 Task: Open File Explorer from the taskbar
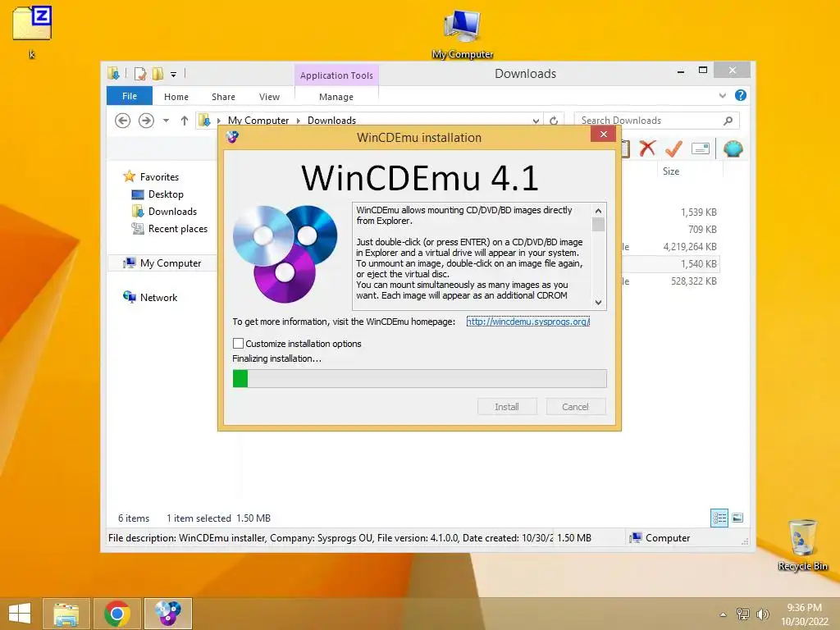click(x=66, y=614)
